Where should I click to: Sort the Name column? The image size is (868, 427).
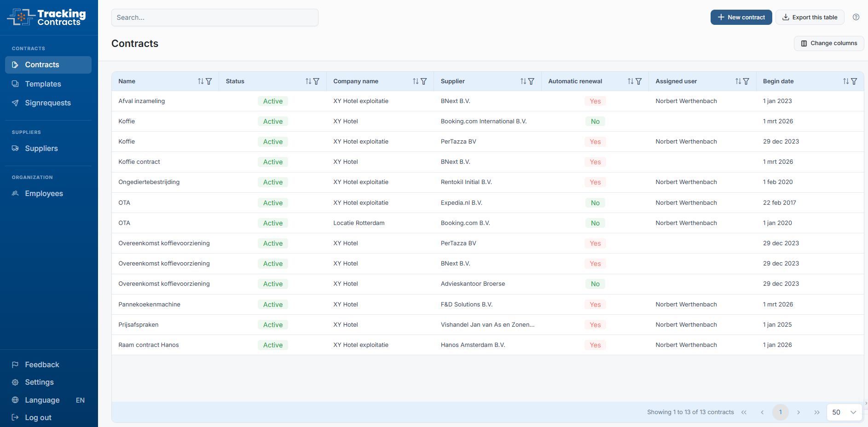(201, 81)
